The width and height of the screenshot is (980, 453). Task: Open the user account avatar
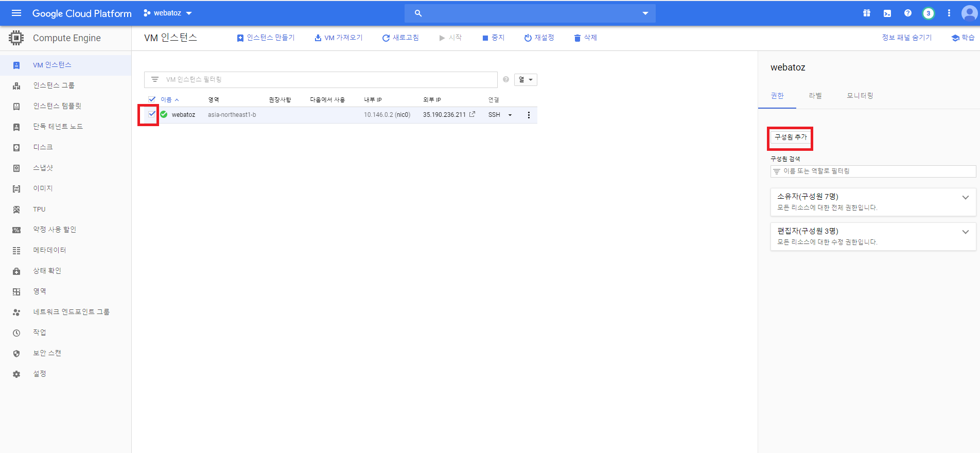point(970,13)
